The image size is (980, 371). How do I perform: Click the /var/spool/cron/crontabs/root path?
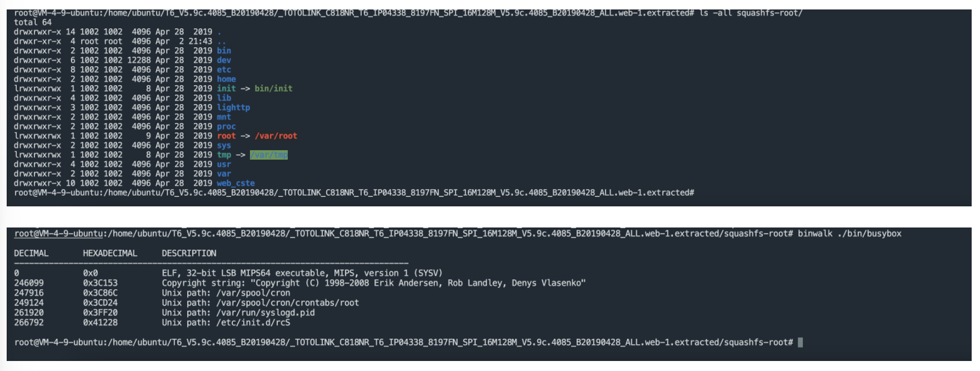pyautogui.click(x=287, y=303)
